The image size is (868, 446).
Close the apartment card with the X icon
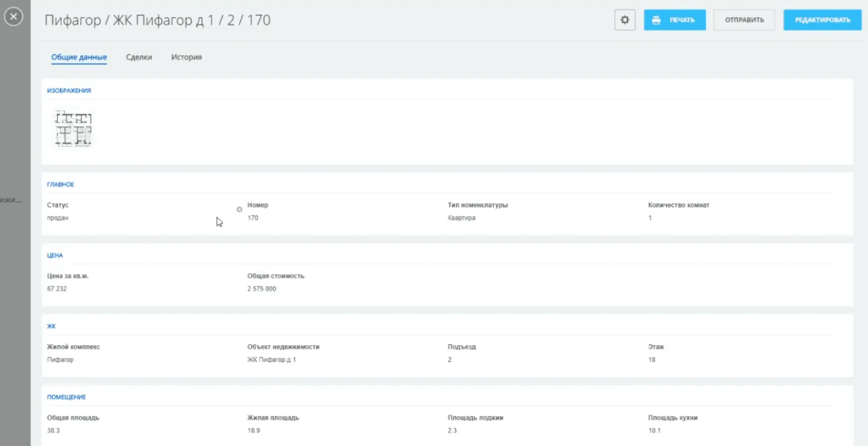(13, 17)
